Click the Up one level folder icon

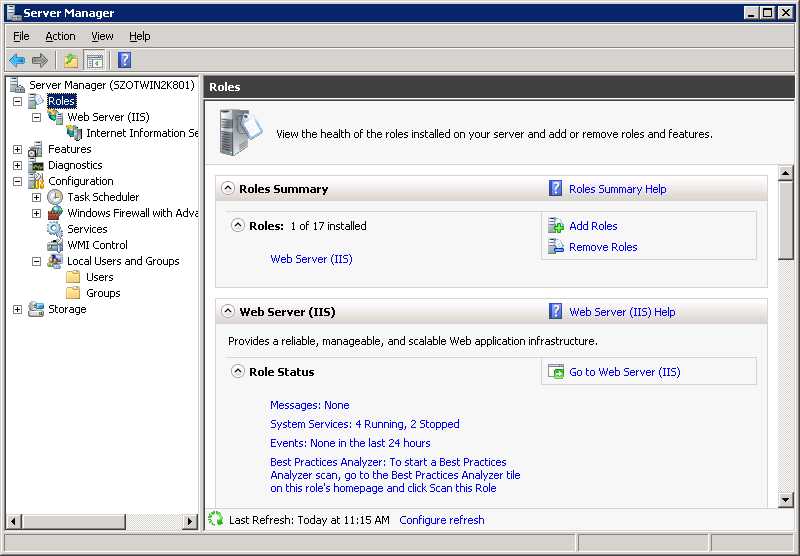(71, 61)
